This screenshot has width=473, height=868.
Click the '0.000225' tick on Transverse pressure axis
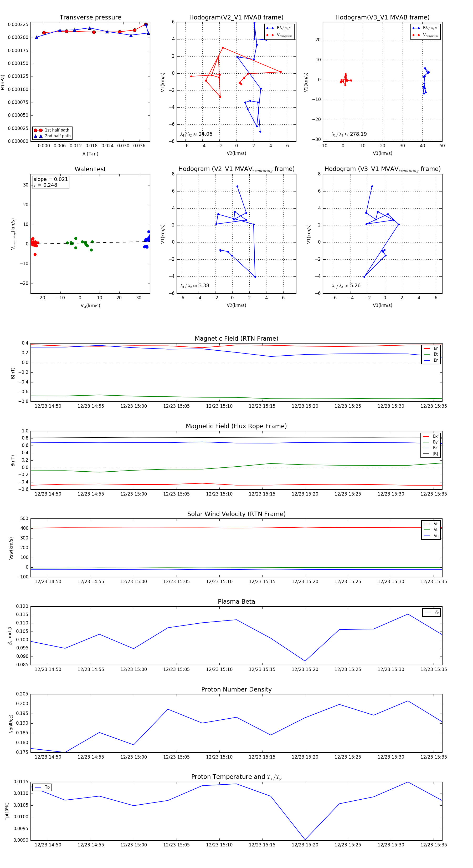18,25
